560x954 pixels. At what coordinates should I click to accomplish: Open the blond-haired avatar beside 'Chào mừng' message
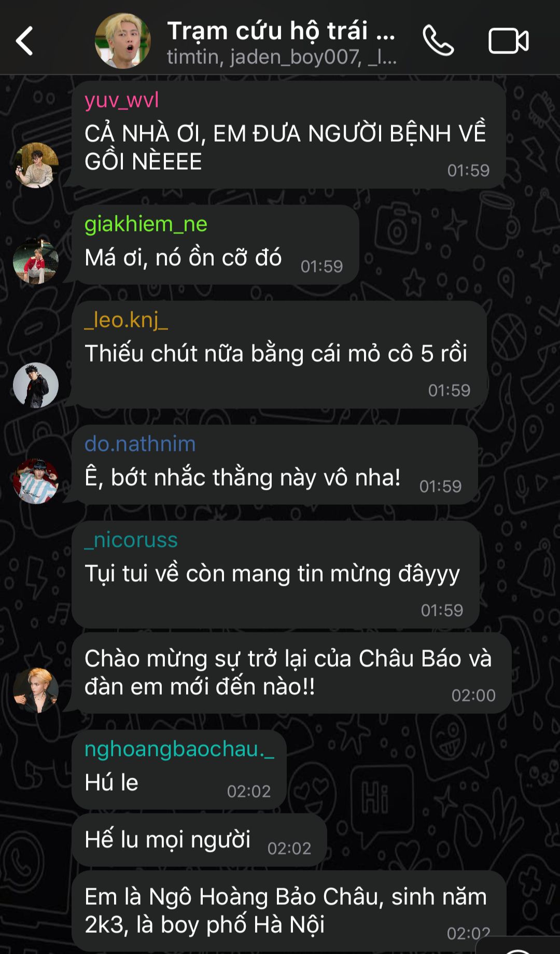(x=36, y=690)
